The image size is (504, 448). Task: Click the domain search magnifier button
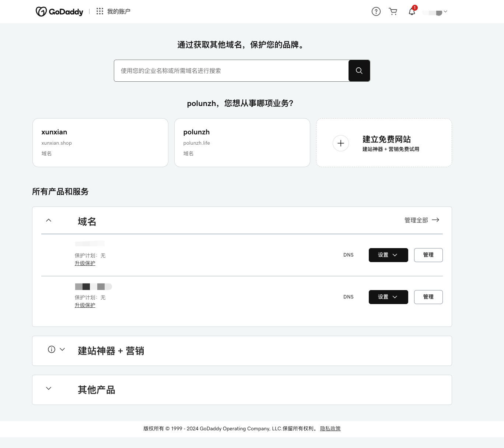[x=359, y=71]
